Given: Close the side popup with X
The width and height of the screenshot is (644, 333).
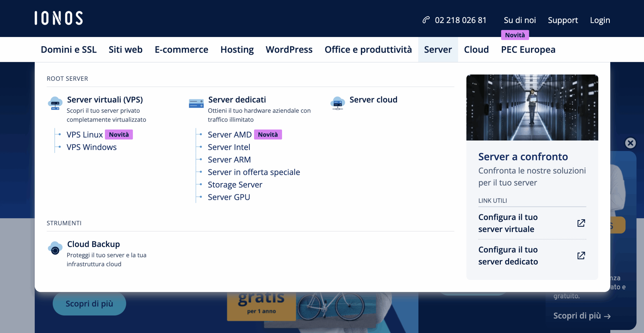Looking at the screenshot, I should pyautogui.click(x=630, y=143).
